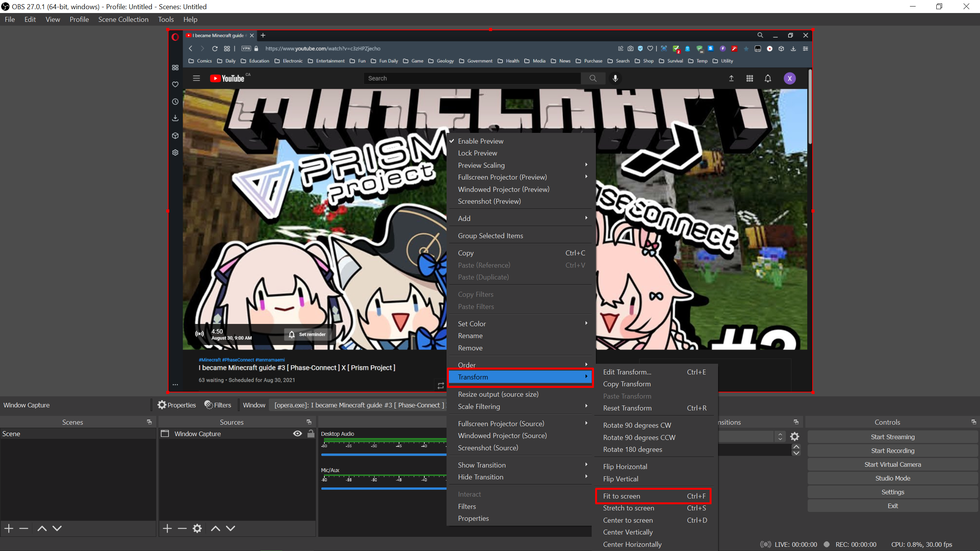980x551 pixels.
Task: Reload page icon in Opera toolbar
Action: pos(215,49)
